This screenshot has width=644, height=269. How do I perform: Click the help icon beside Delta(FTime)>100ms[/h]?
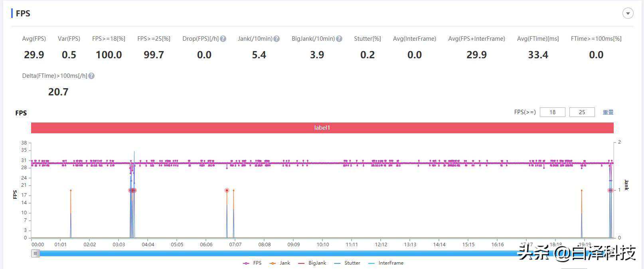coord(91,76)
